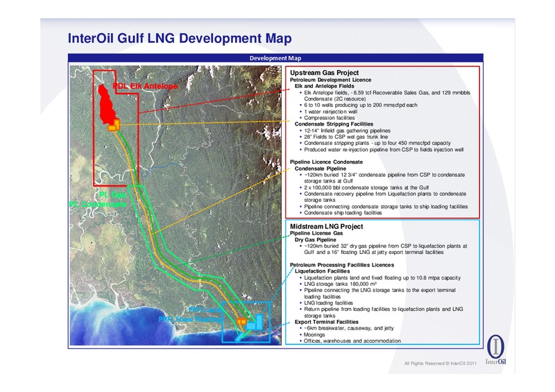Click the 'Export Terminal Facilities' subheading
555x392 pixels.
[326, 322]
